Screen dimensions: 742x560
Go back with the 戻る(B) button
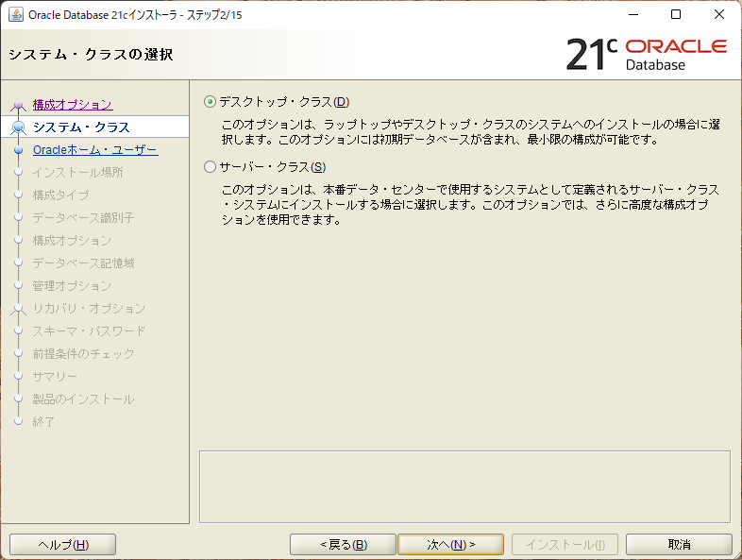click(343, 544)
